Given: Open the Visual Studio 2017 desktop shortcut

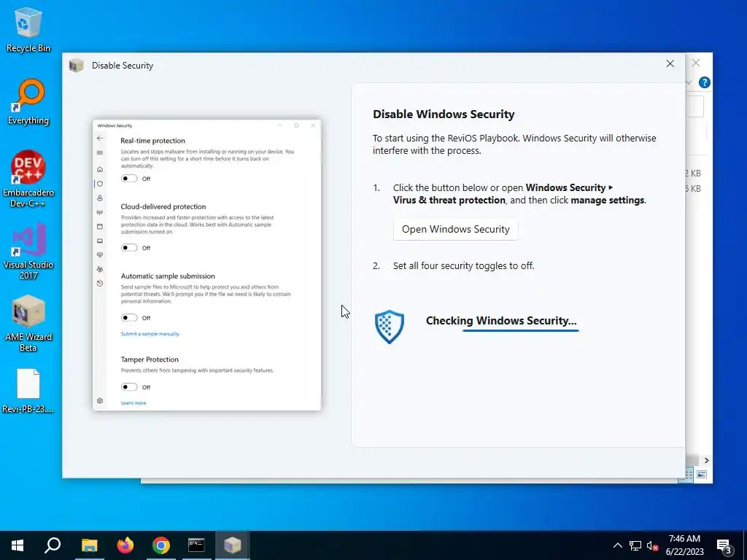Looking at the screenshot, I should (x=28, y=252).
